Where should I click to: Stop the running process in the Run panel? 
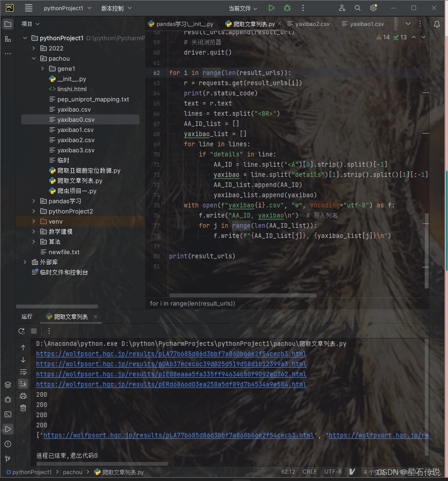tap(34, 331)
